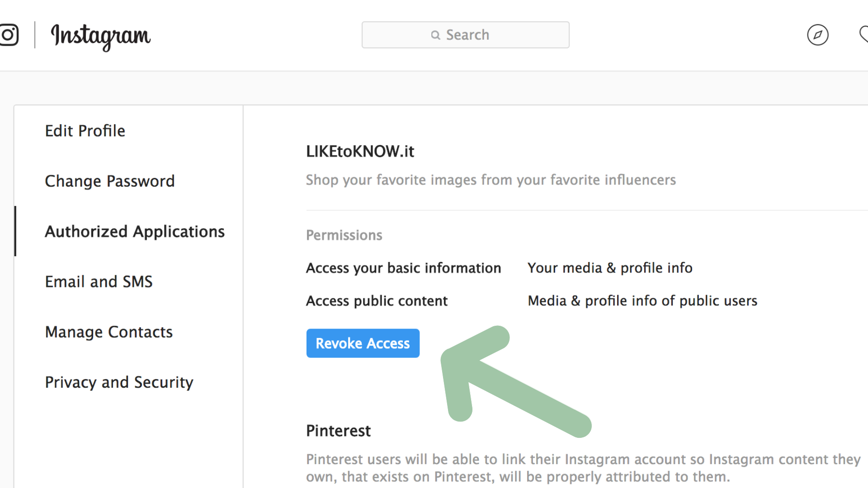The height and width of the screenshot is (488, 868).
Task: Click the LIKEtoKNOW.it app name
Action: click(360, 151)
